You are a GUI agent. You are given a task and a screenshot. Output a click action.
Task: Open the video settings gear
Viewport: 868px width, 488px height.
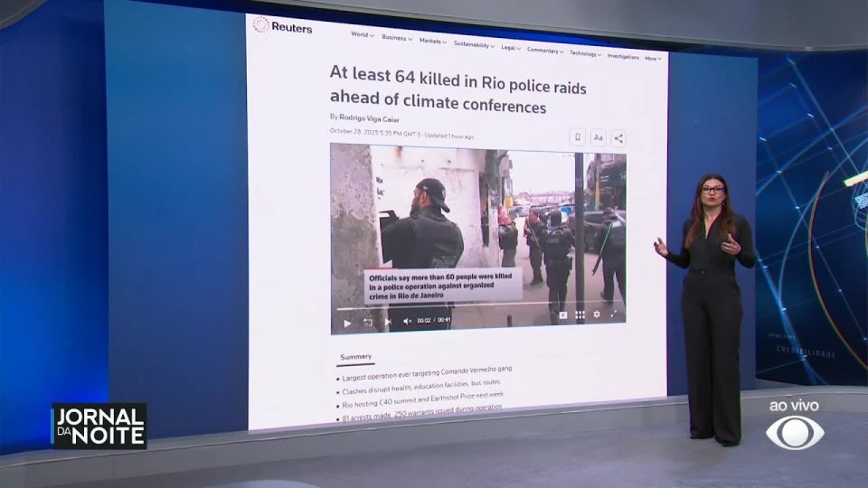click(x=596, y=314)
